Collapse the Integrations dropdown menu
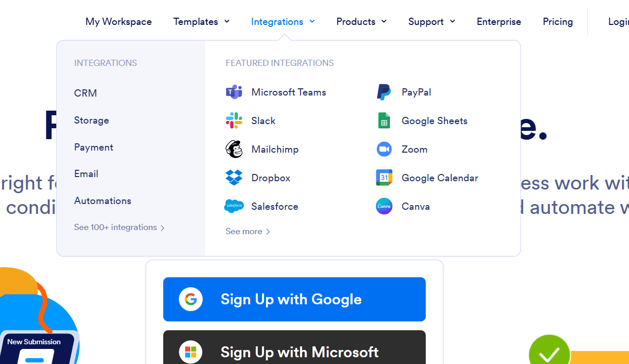This screenshot has width=629, height=364. pos(283,21)
